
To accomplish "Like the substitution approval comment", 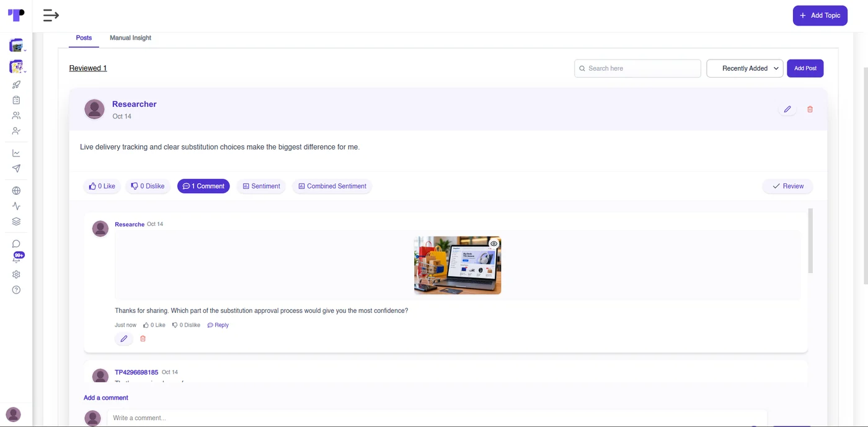I will tap(154, 325).
